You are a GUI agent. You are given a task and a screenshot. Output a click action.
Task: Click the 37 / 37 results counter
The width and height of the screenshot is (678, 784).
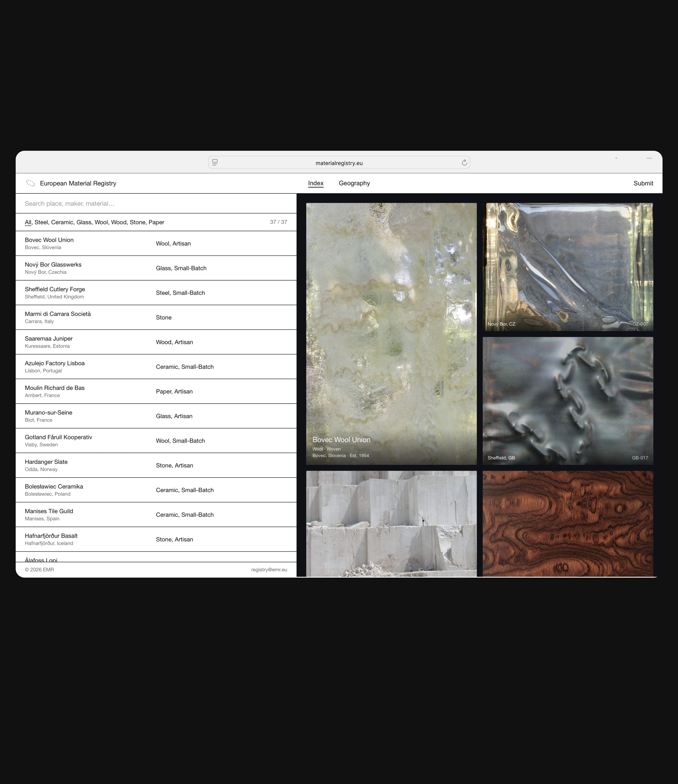[x=279, y=222]
